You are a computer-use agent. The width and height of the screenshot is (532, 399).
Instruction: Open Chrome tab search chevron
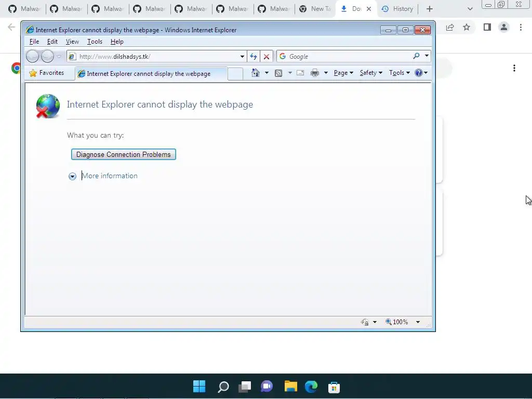tap(470, 9)
